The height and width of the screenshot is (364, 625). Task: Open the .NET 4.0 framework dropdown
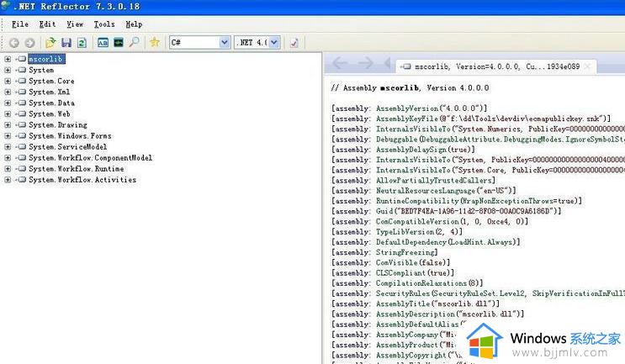point(274,42)
